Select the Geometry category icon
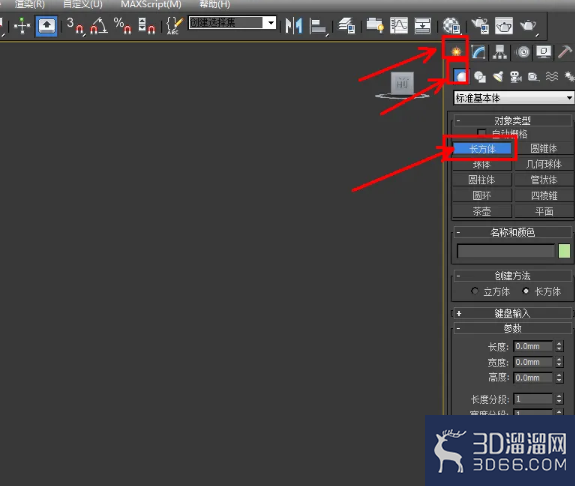The width and height of the screenshot is (575, 486). tap(460, 76)
